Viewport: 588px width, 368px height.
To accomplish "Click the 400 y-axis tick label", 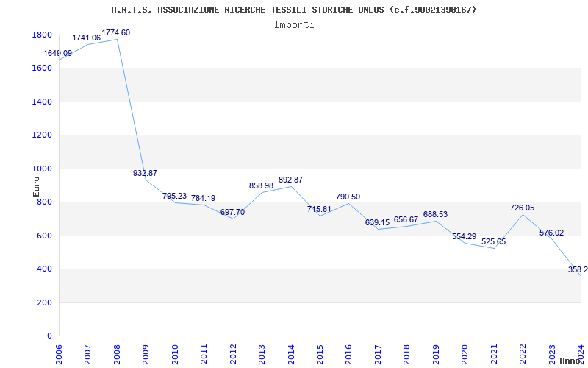I will pos(45,269).
